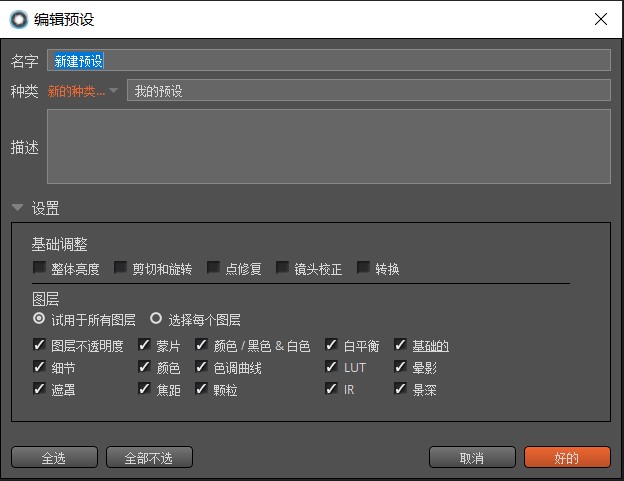Screen dimensions: 624x481
Task: Uncheck the 颜色 / 黑色 & 白色 checkbox
Action: tap(201, 345)
